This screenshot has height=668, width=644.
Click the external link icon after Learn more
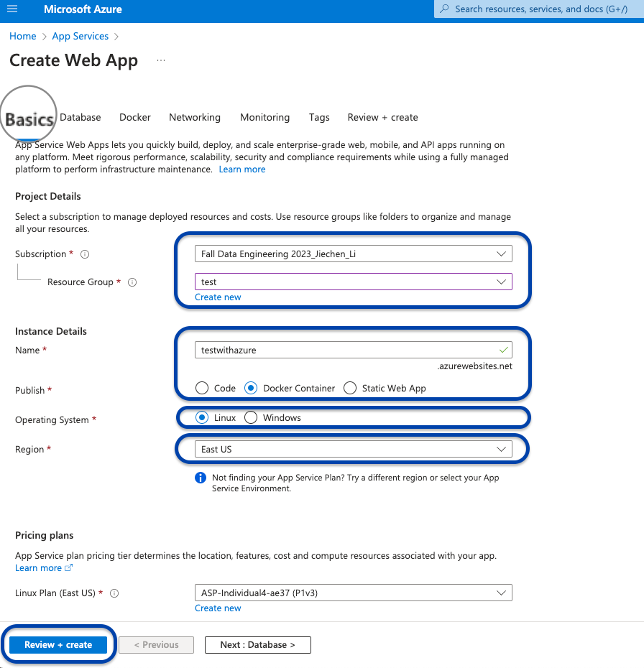[x=68, y=568]
